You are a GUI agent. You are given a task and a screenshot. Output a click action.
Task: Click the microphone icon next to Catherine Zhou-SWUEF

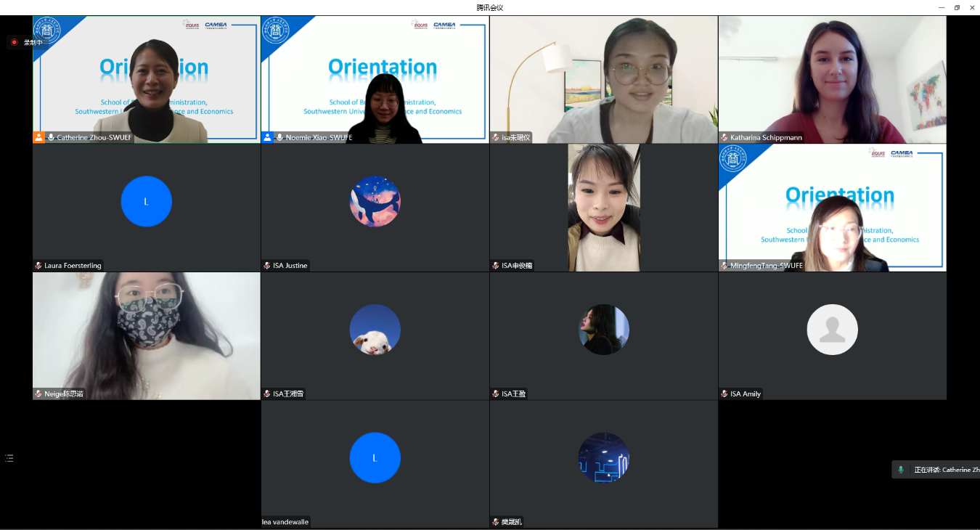click(51, 137)
